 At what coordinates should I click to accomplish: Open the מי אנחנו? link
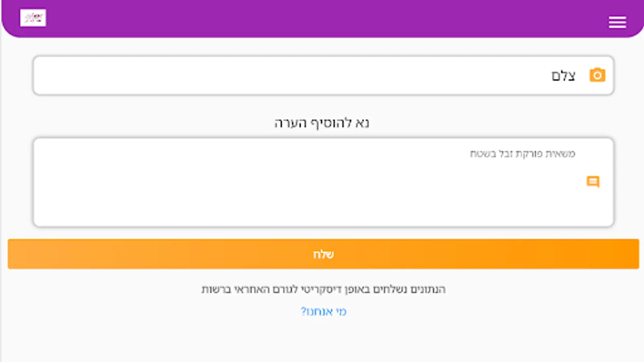pos(324,311)
